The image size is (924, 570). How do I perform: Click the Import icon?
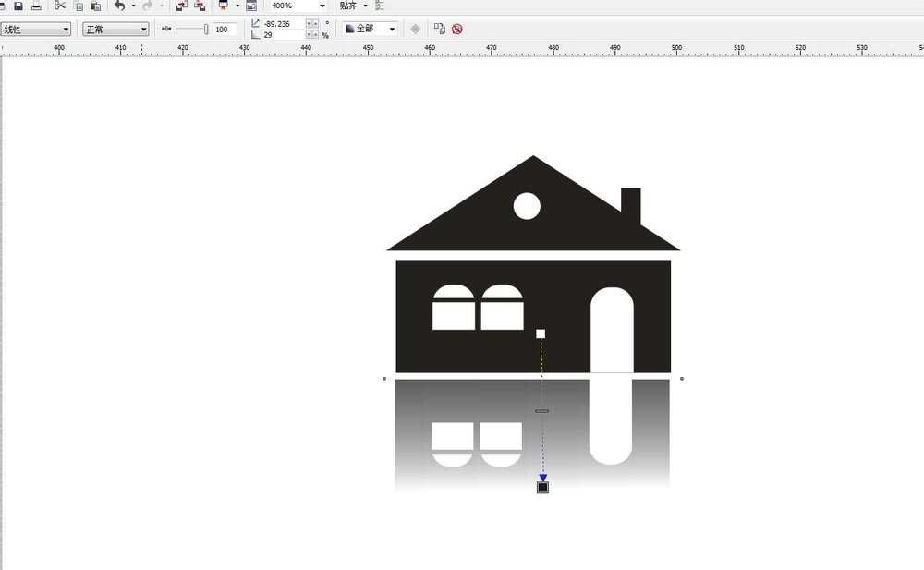pyautogui.click(x=181, y=6)
